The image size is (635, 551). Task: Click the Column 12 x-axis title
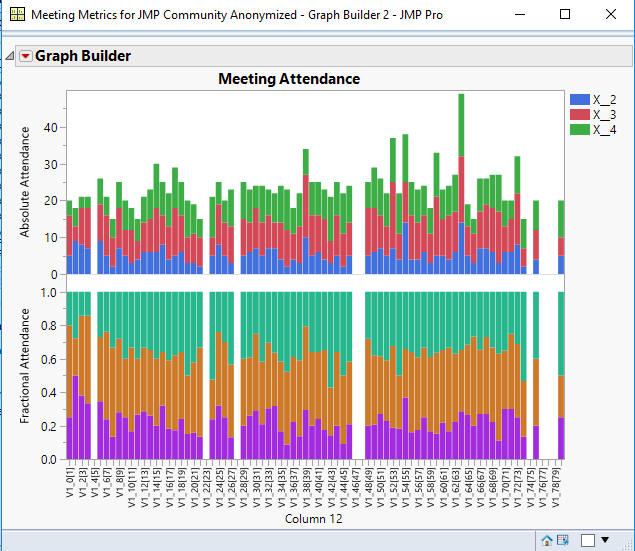coord(316,518)
